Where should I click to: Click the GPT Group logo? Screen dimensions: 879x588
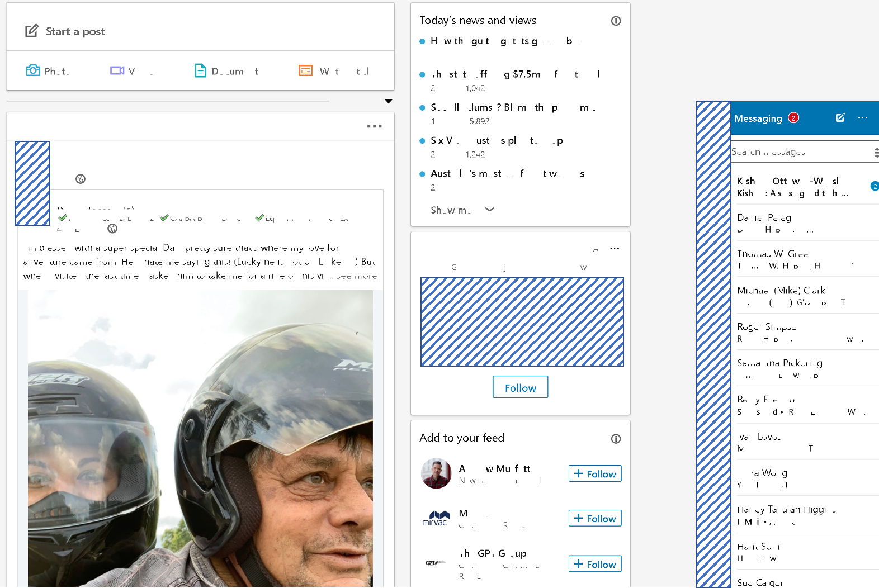coord(436,563)
